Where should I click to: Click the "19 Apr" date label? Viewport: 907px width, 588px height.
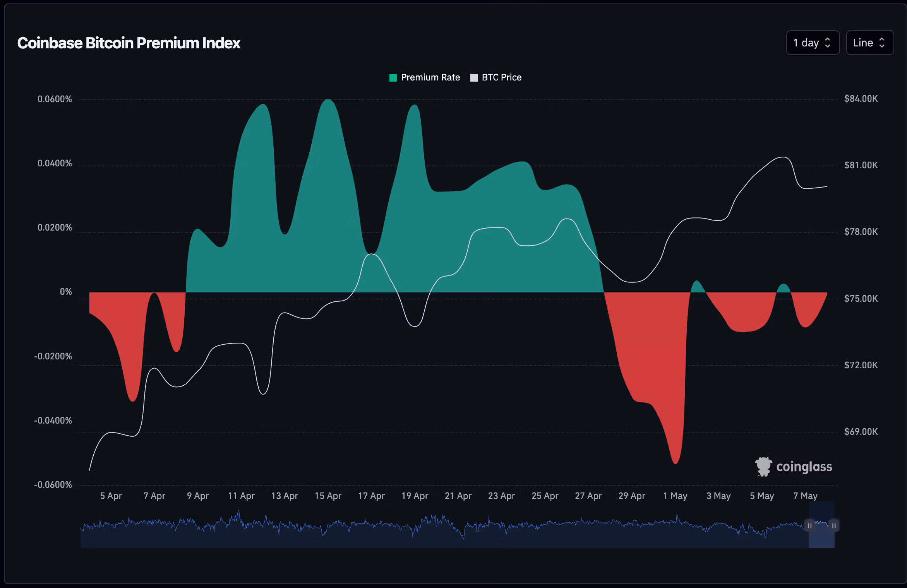click(x=415, y=496)
